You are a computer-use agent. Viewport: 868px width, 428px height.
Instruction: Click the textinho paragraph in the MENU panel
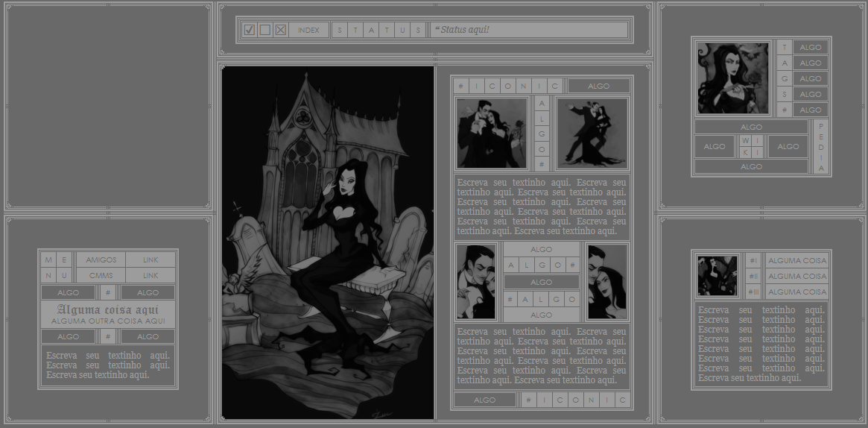coord(108,365)
